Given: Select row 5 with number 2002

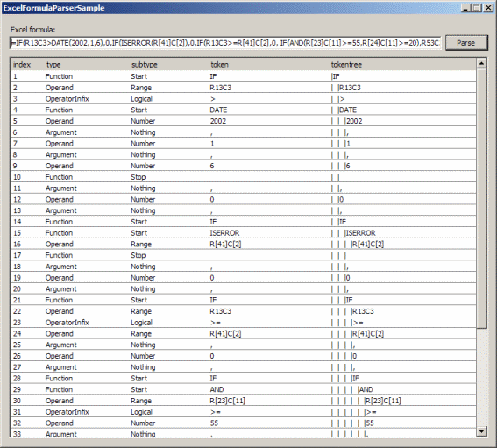Looking at the screenshot, I should (243, 121).
